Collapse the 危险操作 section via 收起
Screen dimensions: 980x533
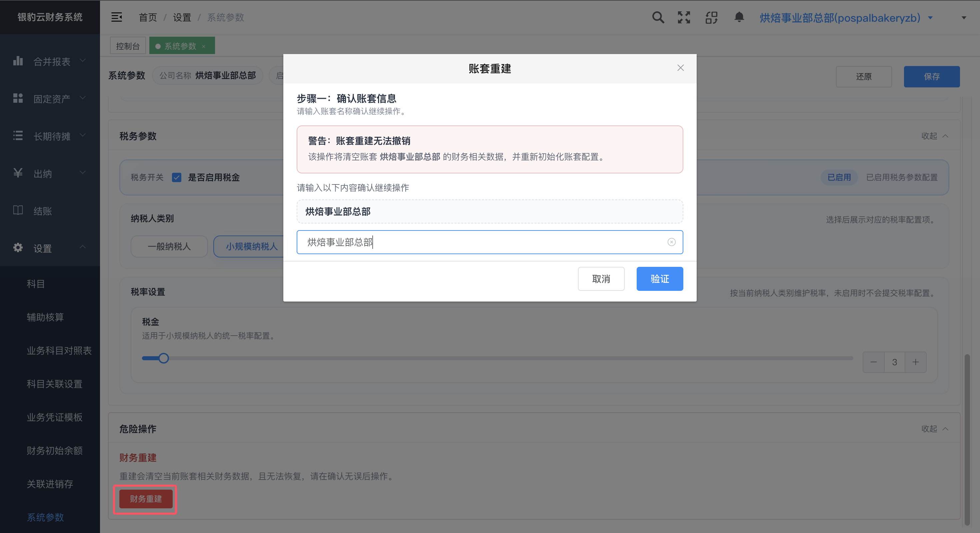pos(934,429)
